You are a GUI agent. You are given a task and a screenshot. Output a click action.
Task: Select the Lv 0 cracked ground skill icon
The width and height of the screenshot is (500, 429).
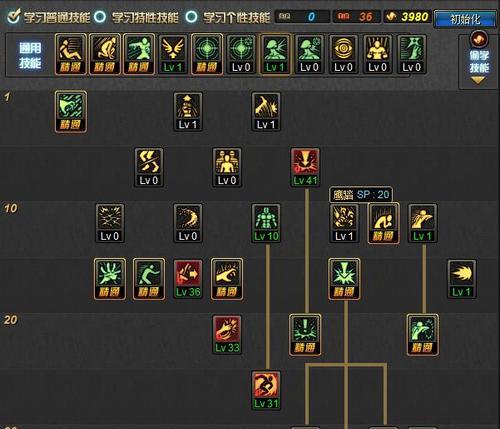pos(110,223)
